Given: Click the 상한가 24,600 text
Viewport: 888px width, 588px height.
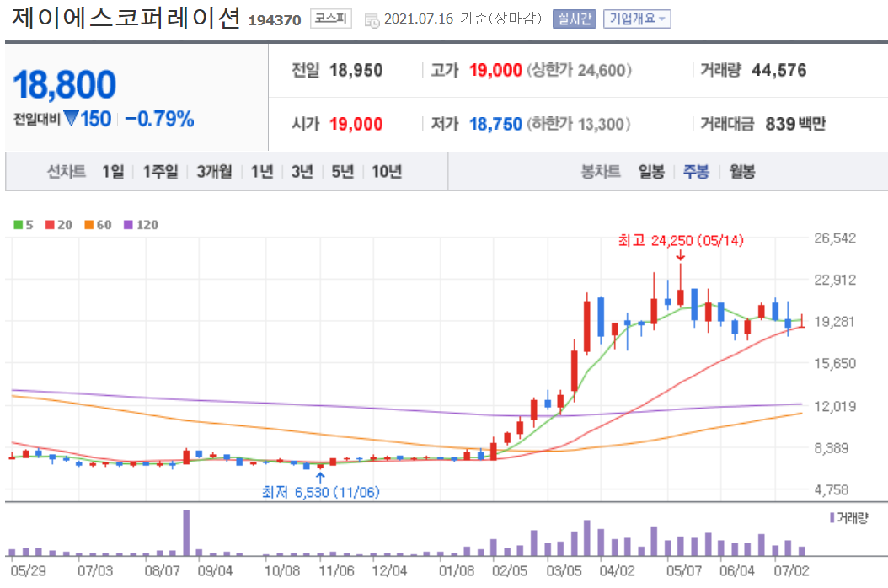Looking at the screenshot, I should (x=579, y=70).
